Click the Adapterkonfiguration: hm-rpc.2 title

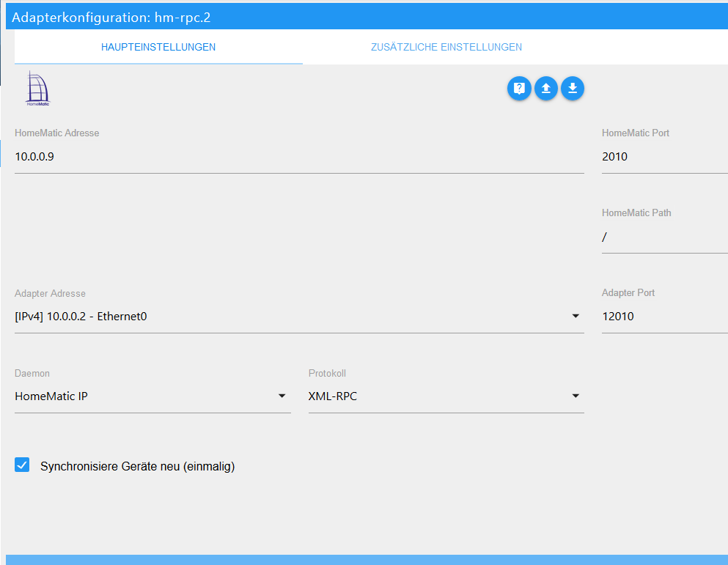pos(111,18)
